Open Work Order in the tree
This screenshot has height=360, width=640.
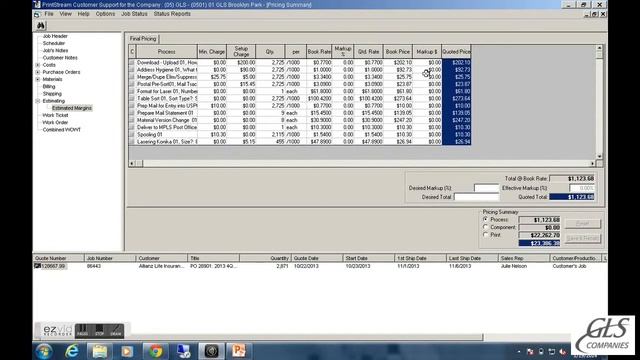point(56,122)
